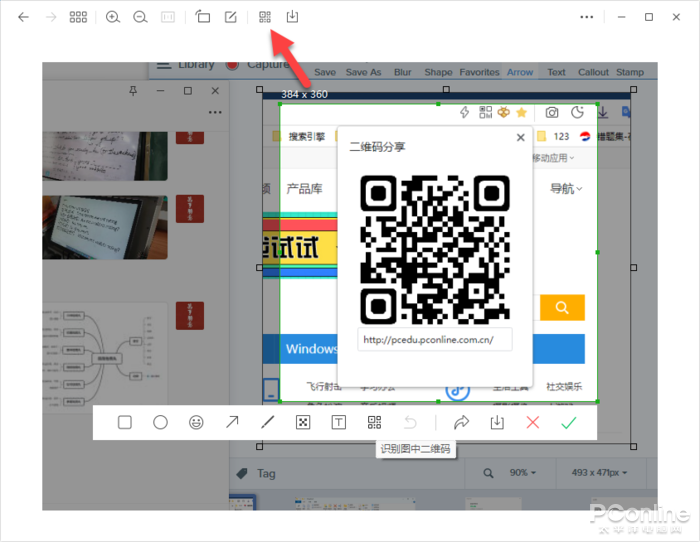Screen dimensions: 700x542
Task: Open the browser screenshot camera icon
Action: click(552, 113)
